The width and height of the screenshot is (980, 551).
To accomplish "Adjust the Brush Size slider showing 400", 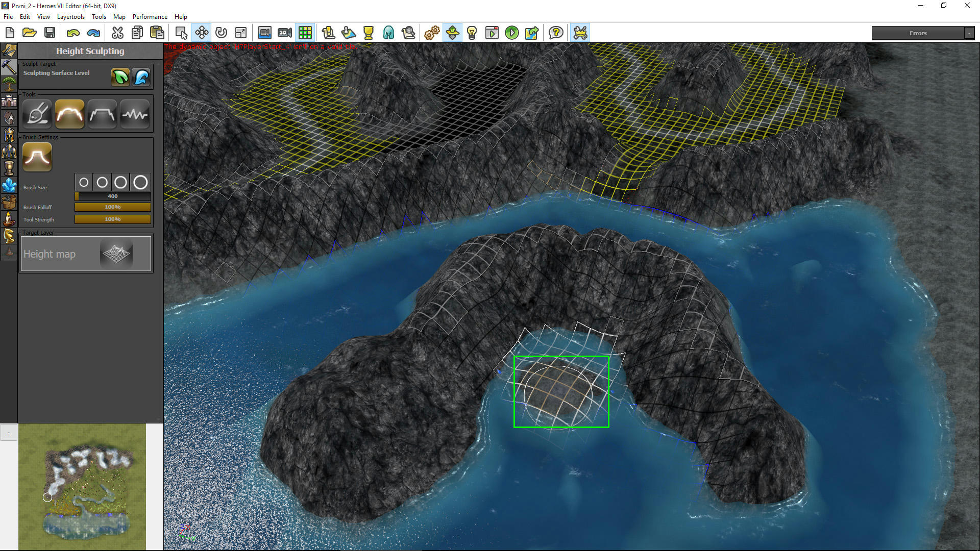I will (x=113, y=196).
